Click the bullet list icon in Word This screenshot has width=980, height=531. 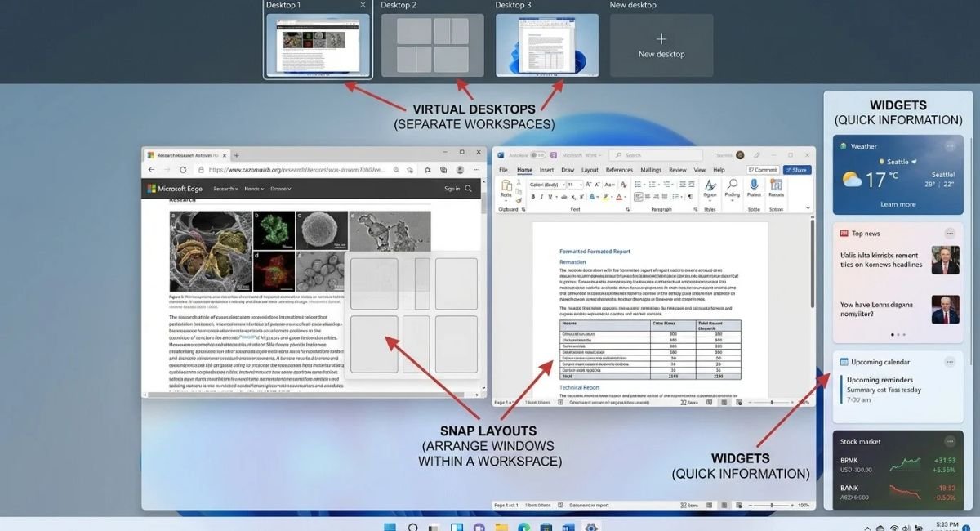tap(638, 184)
